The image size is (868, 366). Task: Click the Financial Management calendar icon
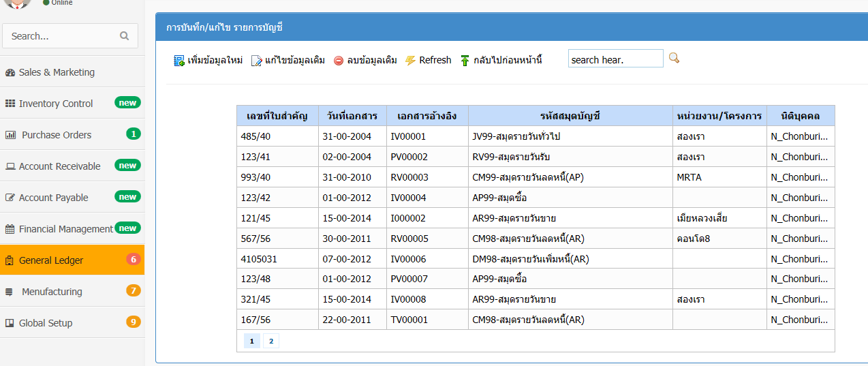point(10,229)
